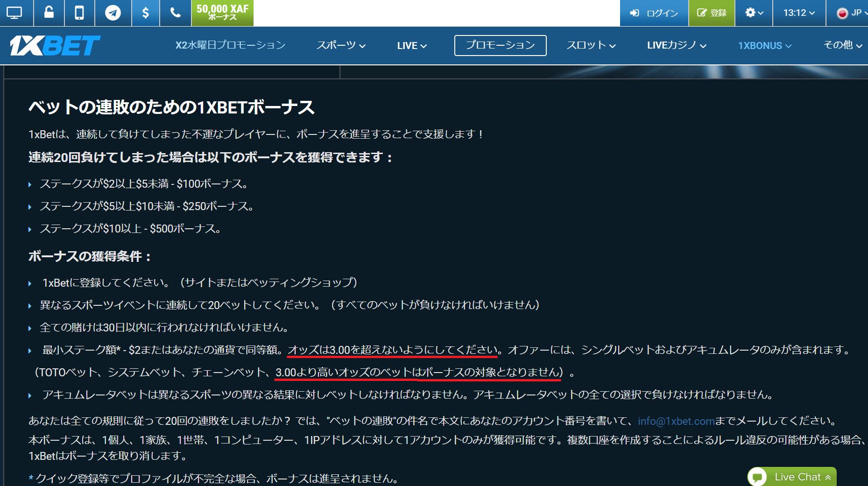868x486 pixels.
Task: Click underlined text オッズは3.00を超えないようにしてください
Action: point(392,350)
